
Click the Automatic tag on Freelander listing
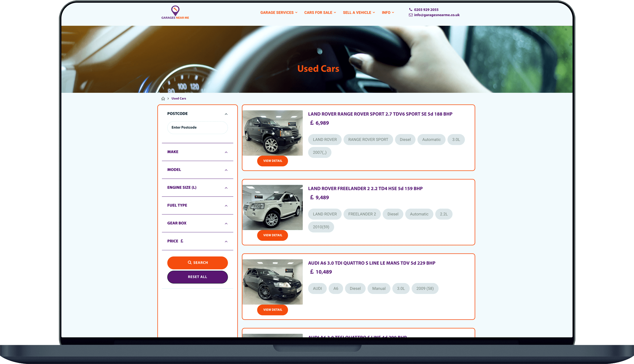(419, 214)
